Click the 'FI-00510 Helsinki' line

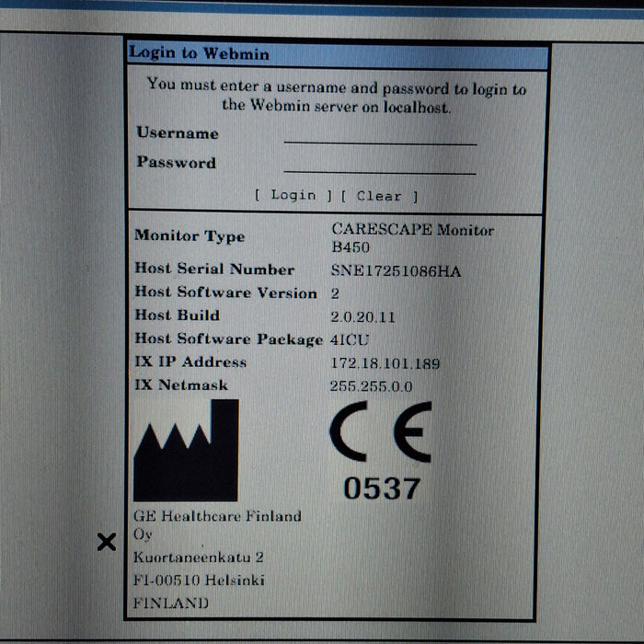click(199, 581)
